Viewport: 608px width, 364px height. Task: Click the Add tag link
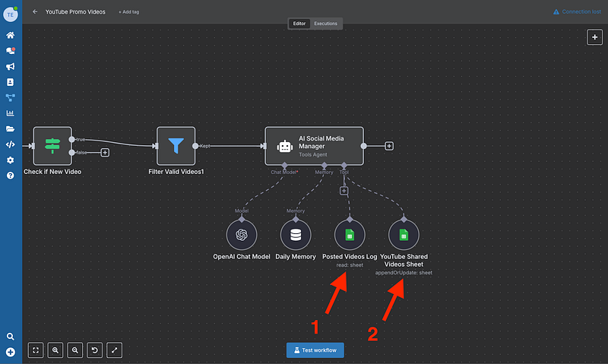click(x=128, y=12)
